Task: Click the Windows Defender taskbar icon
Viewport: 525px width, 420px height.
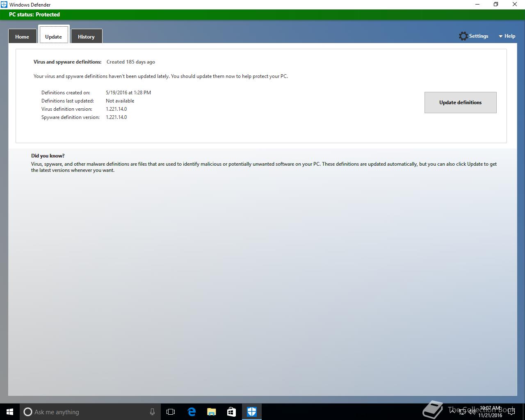Action: tap(251, 412)
